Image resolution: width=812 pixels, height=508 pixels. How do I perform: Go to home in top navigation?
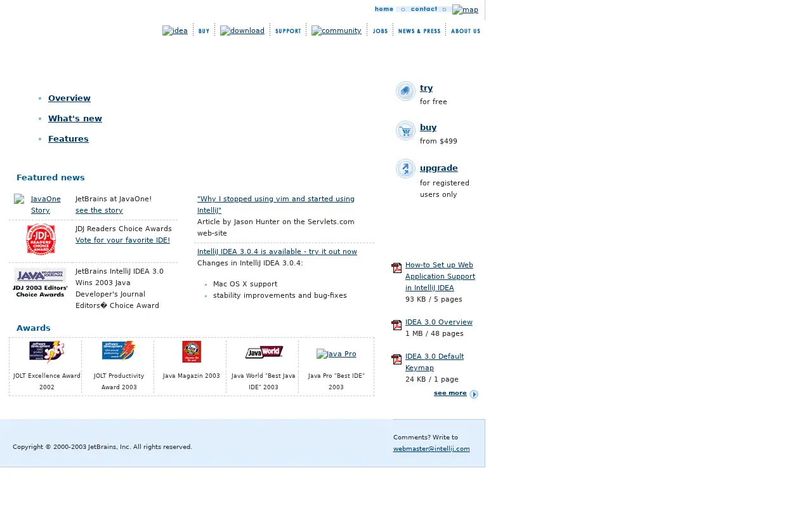pyautogui.click(x=384, y=9)
